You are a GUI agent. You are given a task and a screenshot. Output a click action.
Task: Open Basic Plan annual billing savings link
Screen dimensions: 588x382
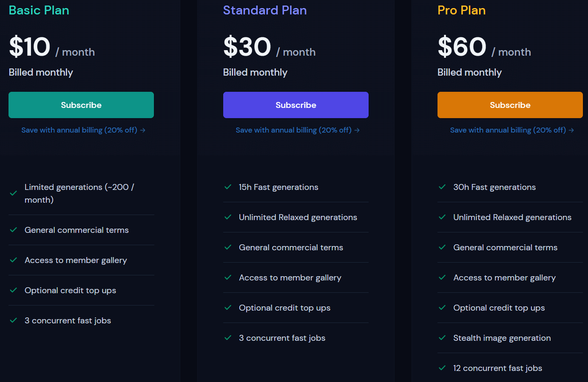(79, 130)
